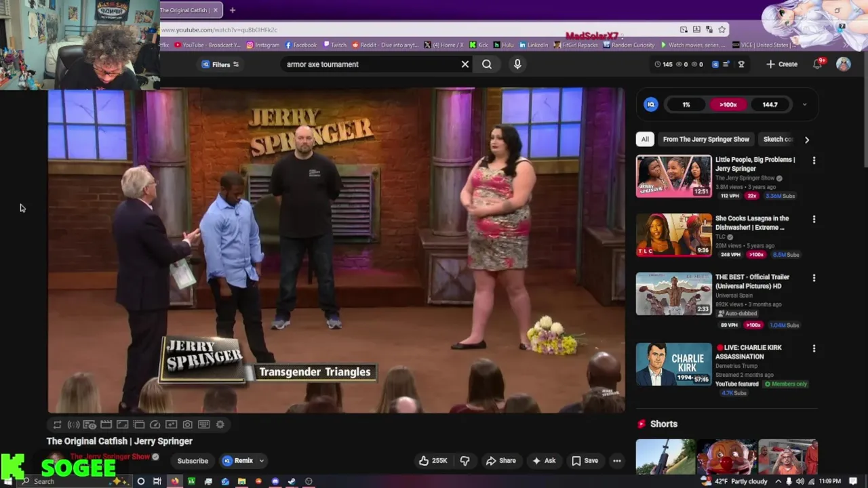Open a new browser tab with plus
868x488 pixels.
(232, 10)
